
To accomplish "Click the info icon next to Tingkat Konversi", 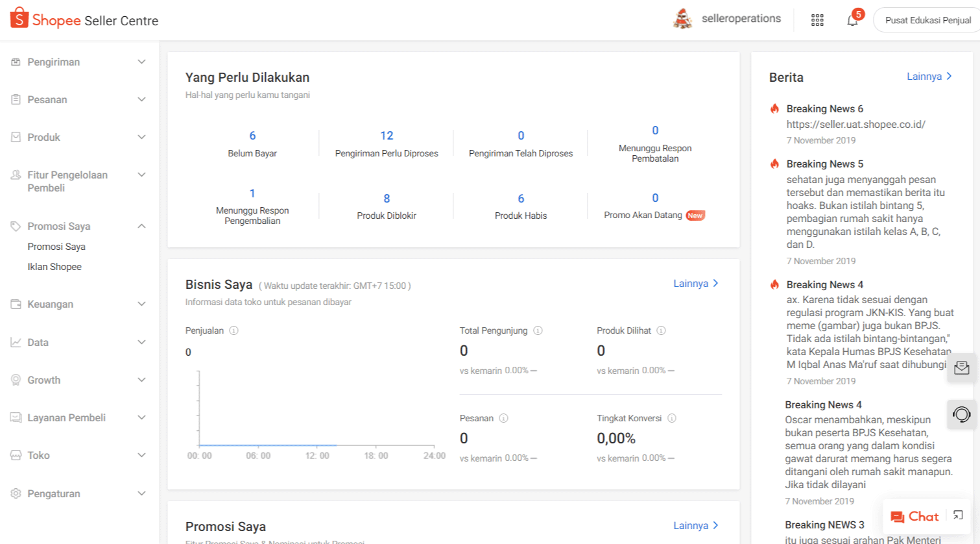I will [672, 418].
